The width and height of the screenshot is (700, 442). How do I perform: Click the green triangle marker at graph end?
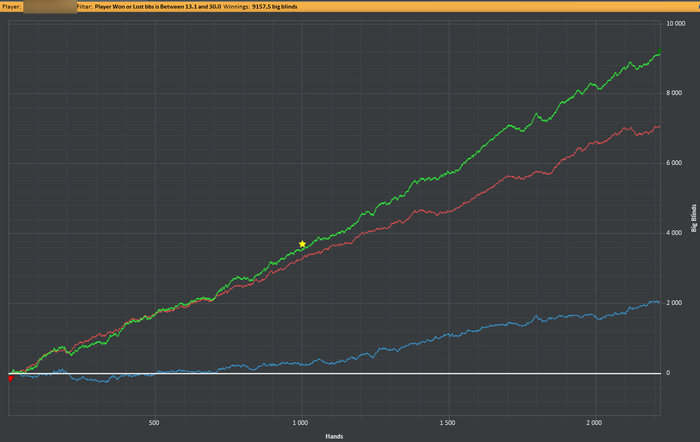point(659,51)
